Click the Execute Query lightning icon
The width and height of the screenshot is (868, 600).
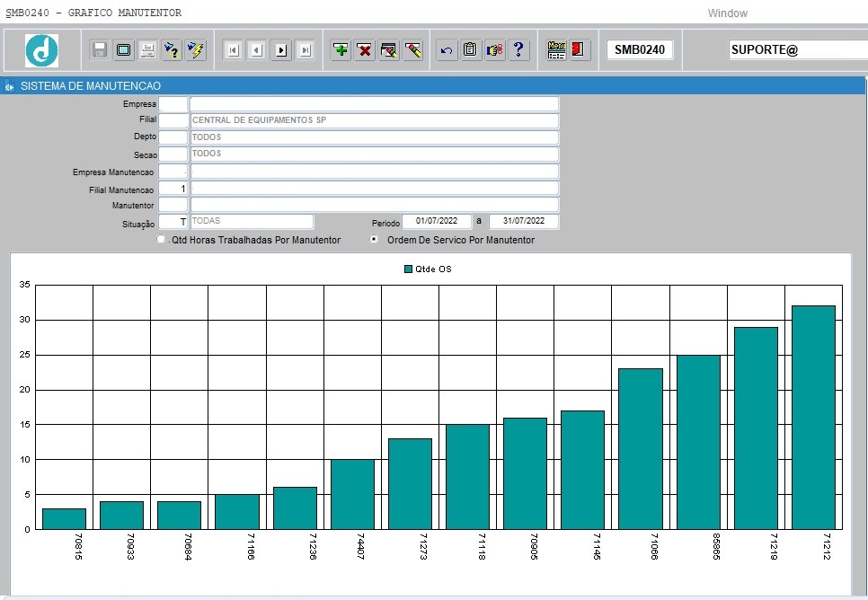[x=195, y=49]
